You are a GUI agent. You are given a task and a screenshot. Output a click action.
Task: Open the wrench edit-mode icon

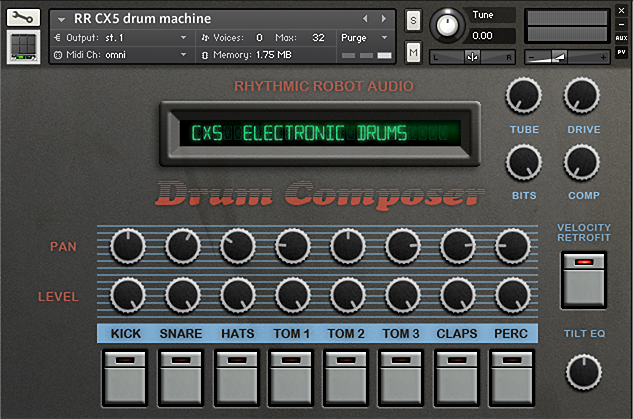(23, 17)
